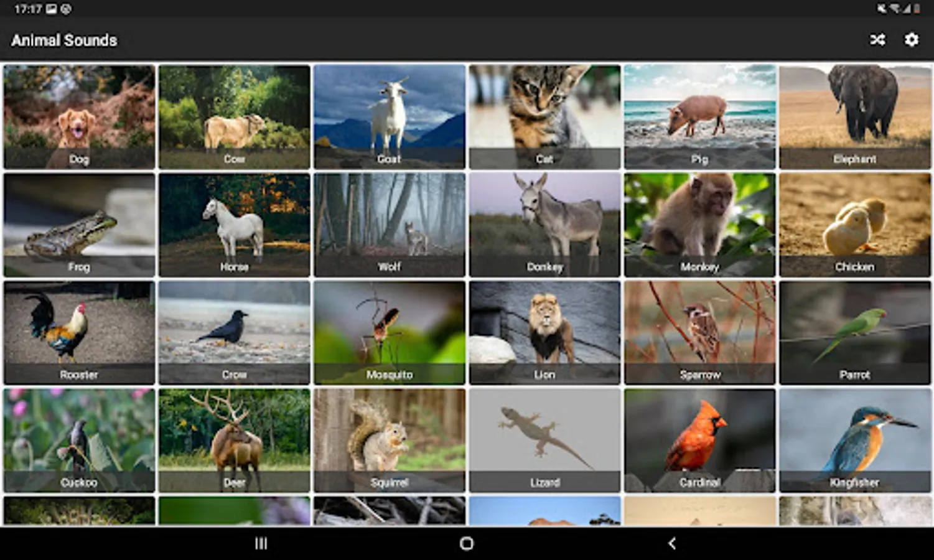This screenshot has height=560, width=934.
Task: Play the Lizard sound
Action: tap(544, 441)
